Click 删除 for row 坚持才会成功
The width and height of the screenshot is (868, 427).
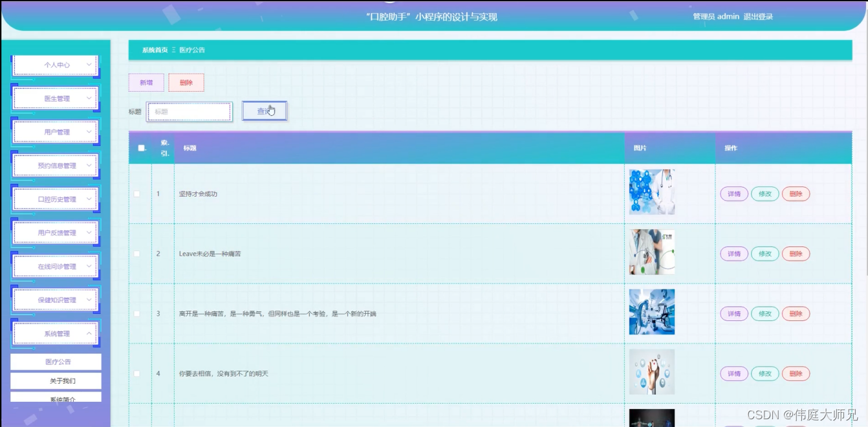pyautogui.click(x=796, y=194)
